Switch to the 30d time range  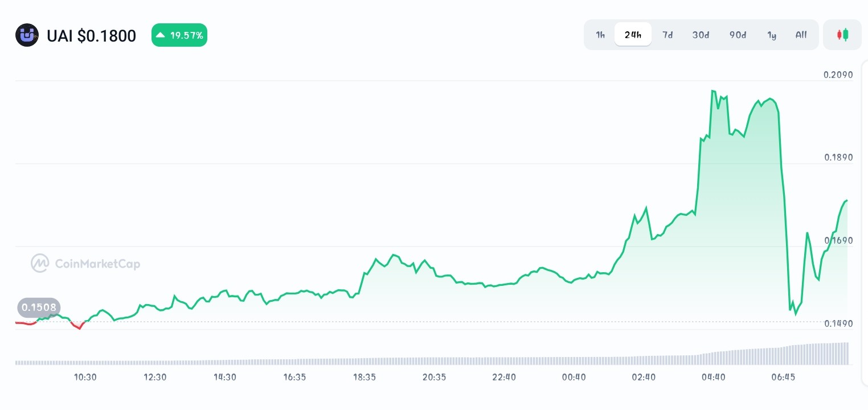point(701,35)
